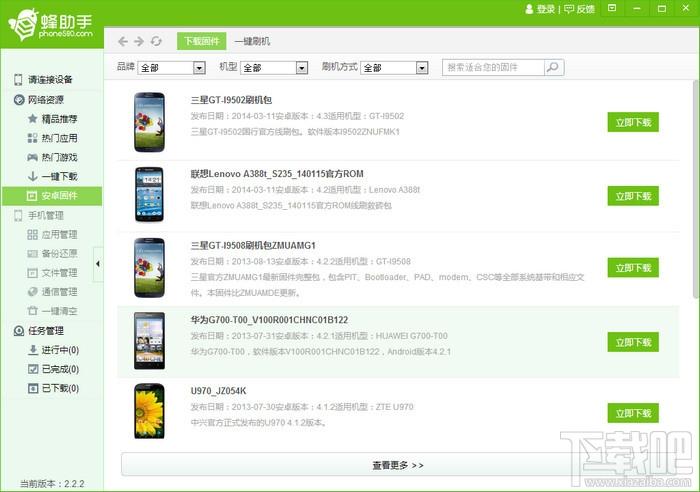Download 三星GT-I9502刷机包 with 立即下载

point(633,122)
